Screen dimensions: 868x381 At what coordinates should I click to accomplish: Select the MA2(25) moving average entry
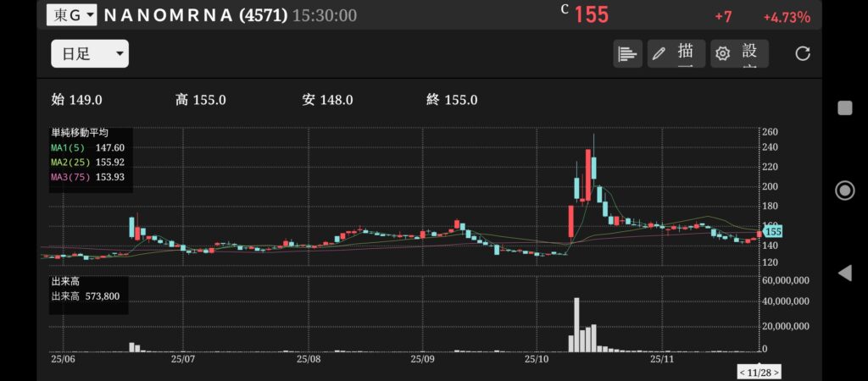(x=88, y=161)
